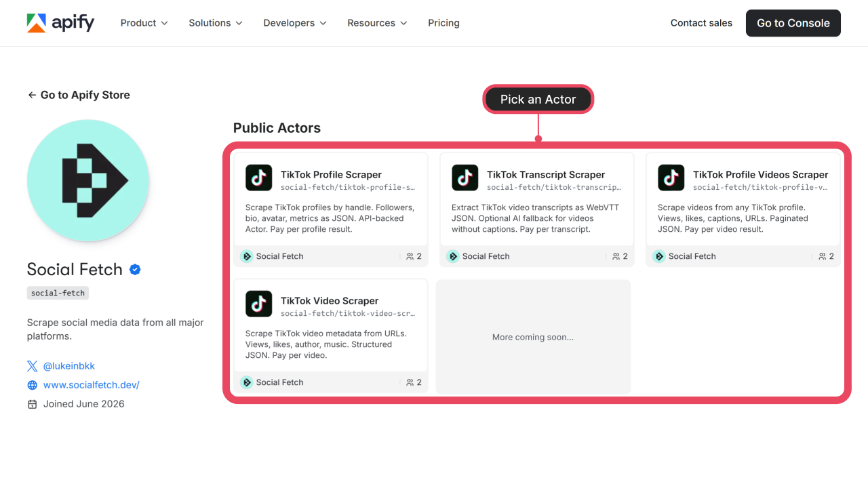Click the Joined June 2026 text
This screenshot has height=488, width=868.
pos(84,404)
